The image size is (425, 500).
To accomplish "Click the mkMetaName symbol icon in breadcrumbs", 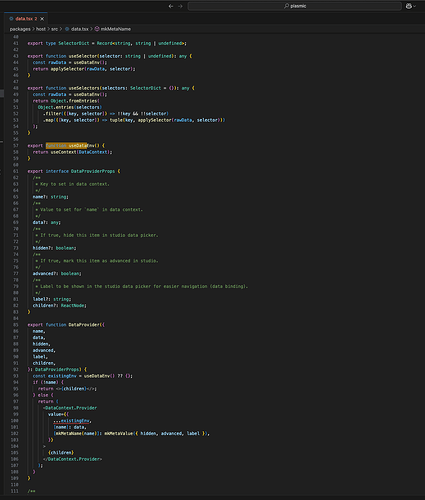I will [97, 29].
